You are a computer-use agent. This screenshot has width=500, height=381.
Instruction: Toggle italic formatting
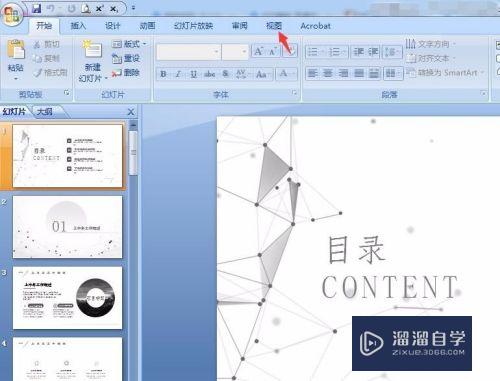pyautogui.click(x=178, y=74)
